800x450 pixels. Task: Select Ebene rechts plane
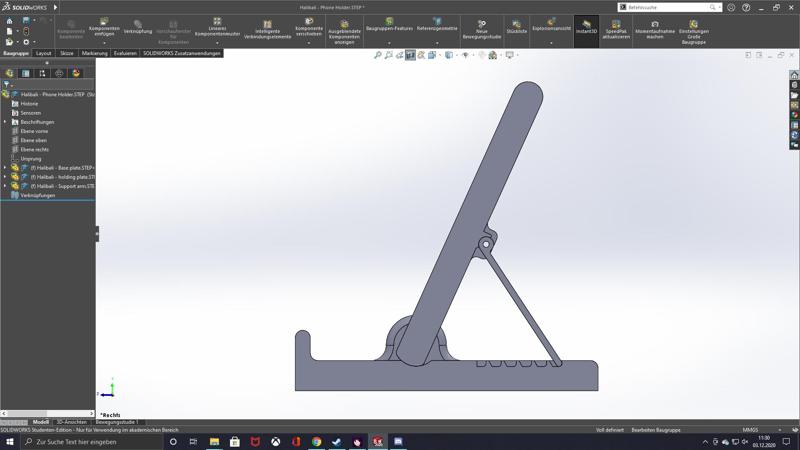pyautogui.click(x=35, y=149)
